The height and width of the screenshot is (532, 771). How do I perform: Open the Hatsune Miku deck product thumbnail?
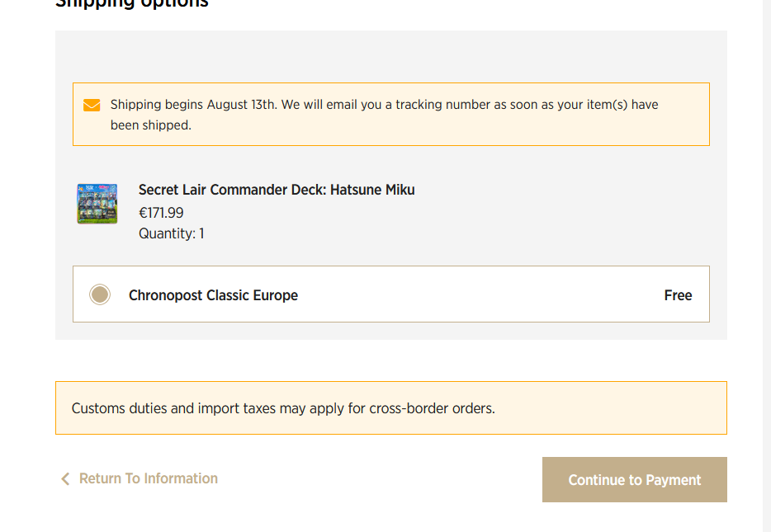[97, 204]
